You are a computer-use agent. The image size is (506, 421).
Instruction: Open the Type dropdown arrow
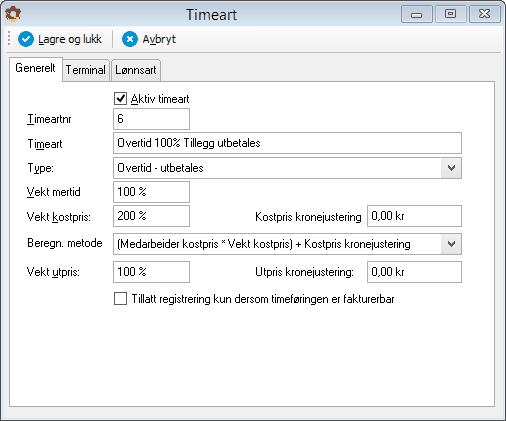[451, 168]
